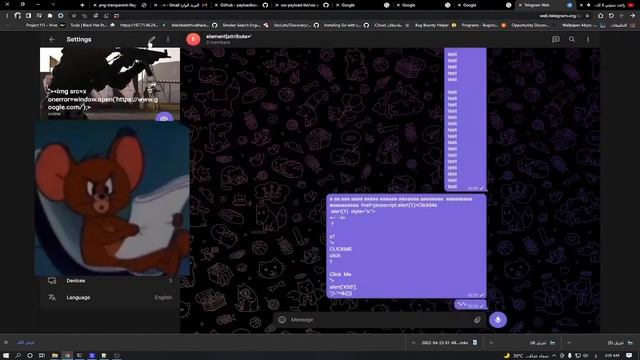Click in the Message input field

pos(380,320)
